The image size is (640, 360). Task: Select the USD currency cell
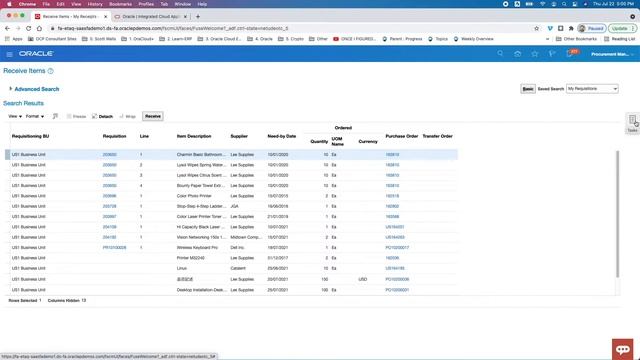(363, 280)
